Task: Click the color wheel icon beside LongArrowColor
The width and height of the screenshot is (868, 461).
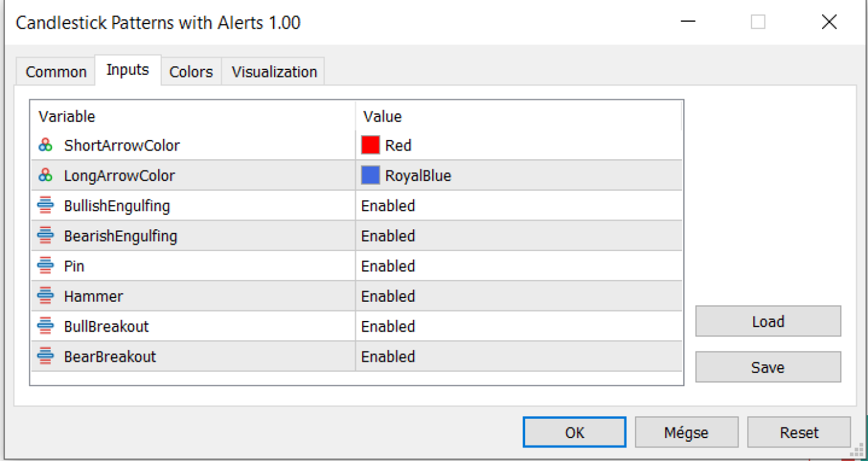Action: click(45, 175)
